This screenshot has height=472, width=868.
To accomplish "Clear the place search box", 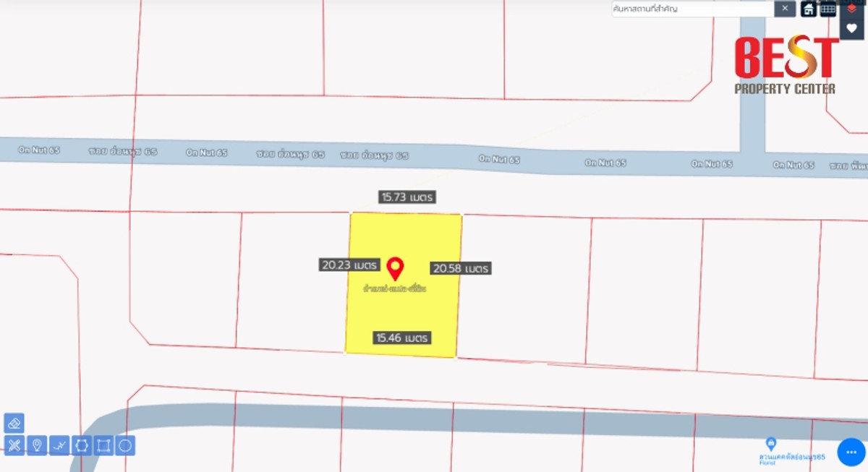I will (x=785, y=9).
